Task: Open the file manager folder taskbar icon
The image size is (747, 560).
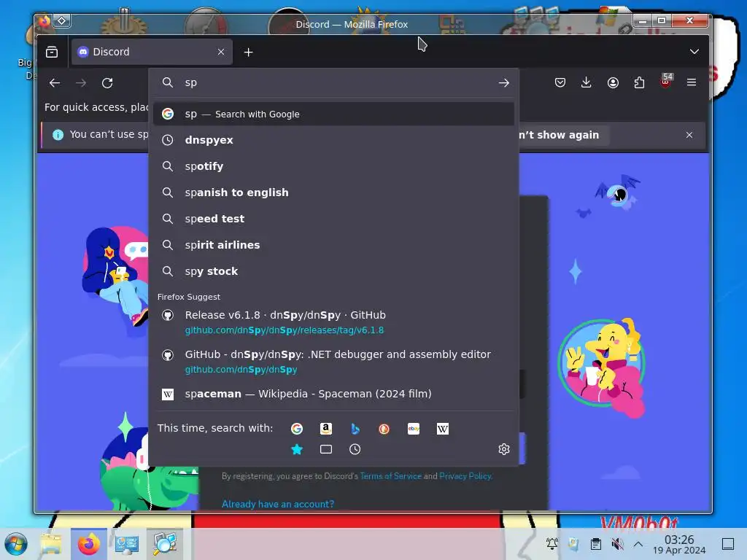Action: [51, 544]
